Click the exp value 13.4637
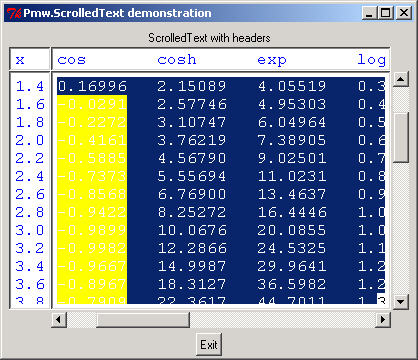The width and height of the screenshot is (418, 360). 292,194
